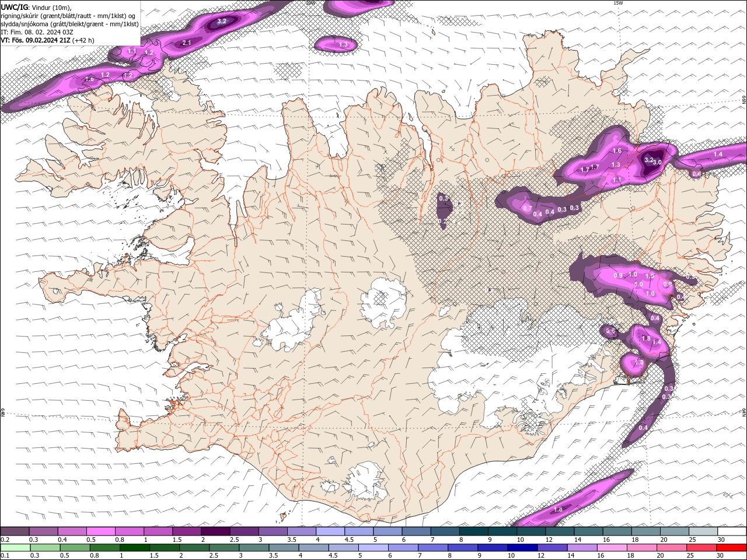Select the 'VT: Fös. 09.02.2024 21Z' valid time line
This screenshot has width=747, height=560.
(47, 40)
